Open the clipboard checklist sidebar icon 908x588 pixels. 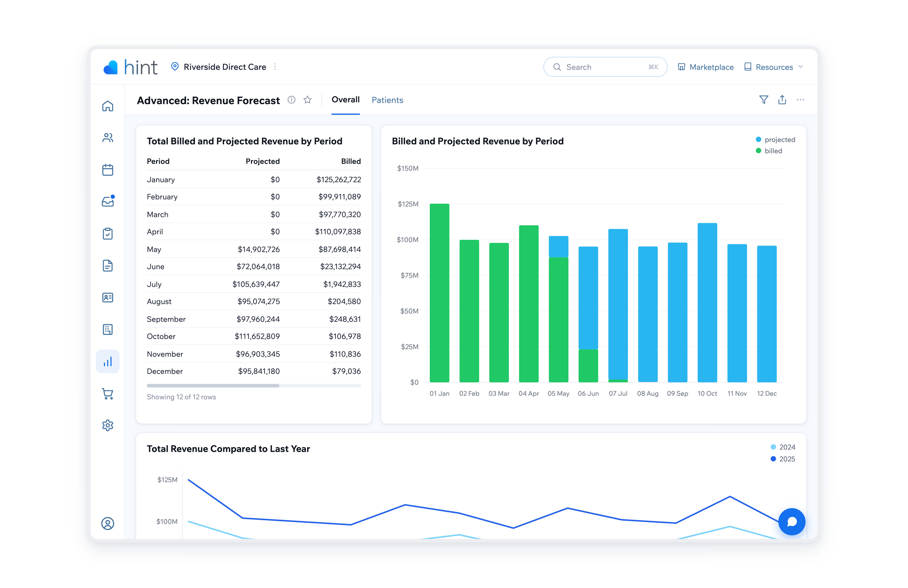108,233
